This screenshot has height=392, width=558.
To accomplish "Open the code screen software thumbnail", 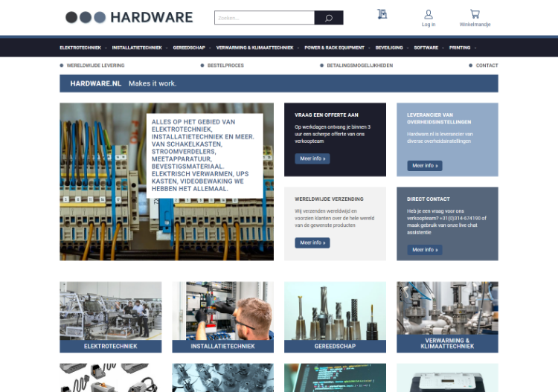I will [x=335, y=377].
